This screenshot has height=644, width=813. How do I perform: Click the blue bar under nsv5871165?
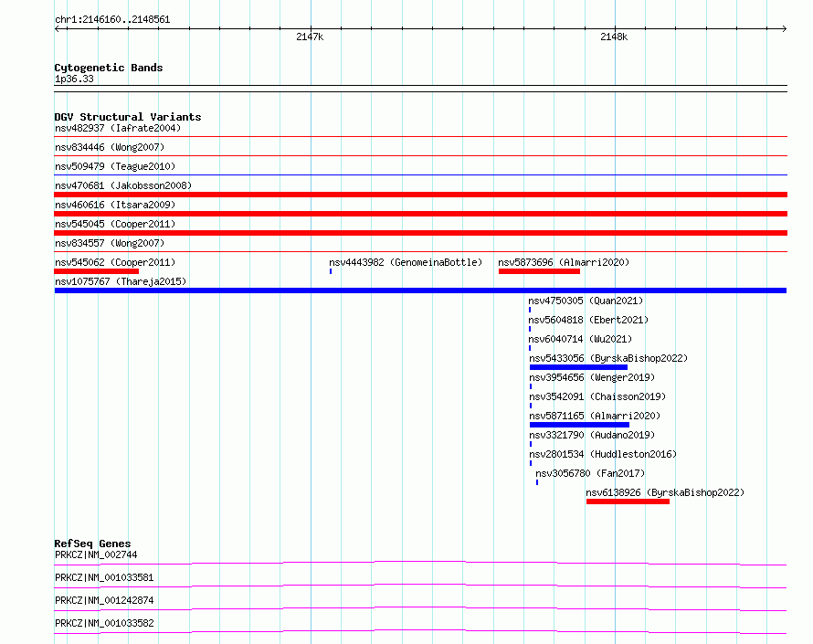click(579, 425)
